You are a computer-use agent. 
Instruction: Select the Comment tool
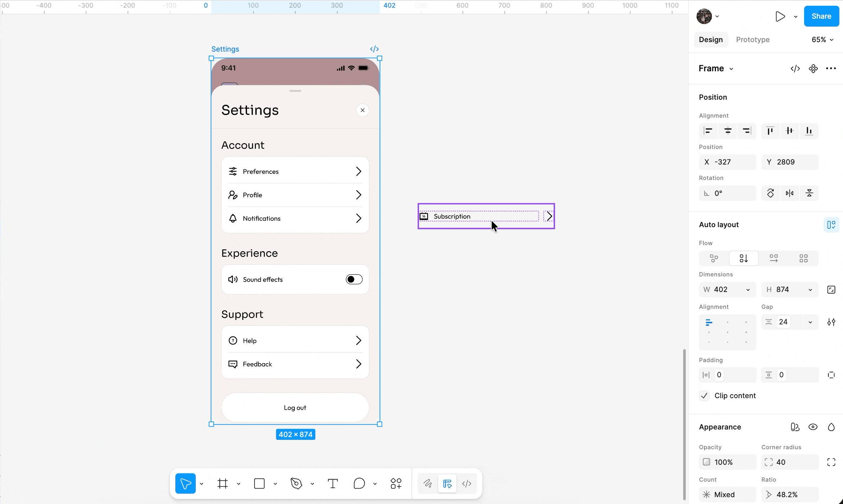(359, 483)
